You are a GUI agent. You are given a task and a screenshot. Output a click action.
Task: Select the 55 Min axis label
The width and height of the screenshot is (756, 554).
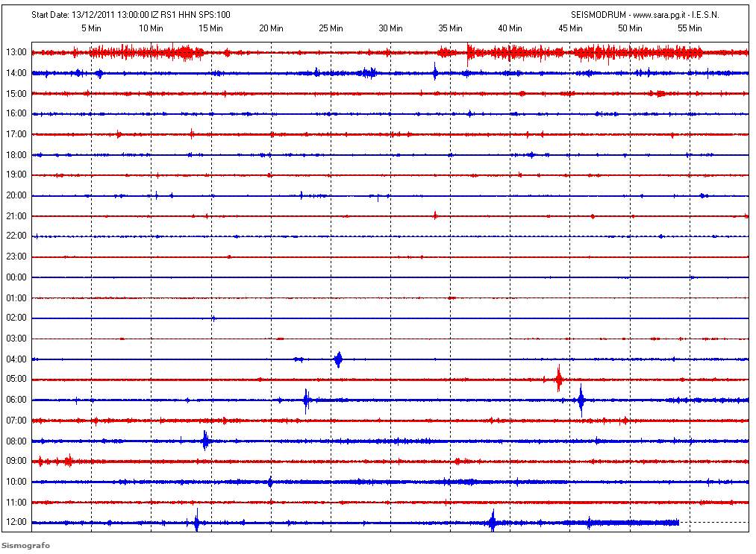[690, 28]
